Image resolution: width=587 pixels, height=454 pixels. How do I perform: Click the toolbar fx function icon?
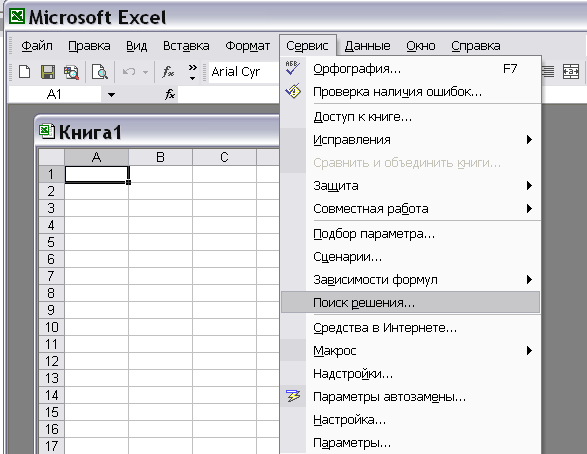click(x=168, y=71)
